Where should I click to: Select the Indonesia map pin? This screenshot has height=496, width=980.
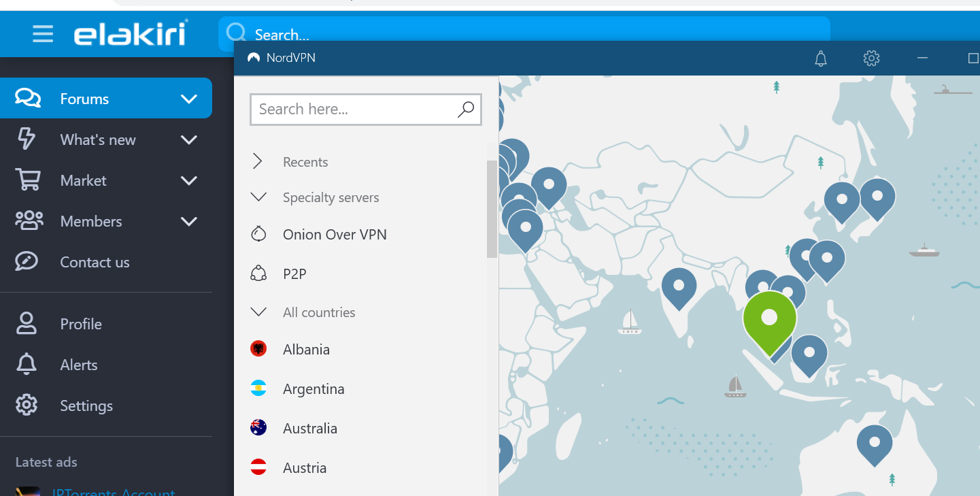pos(809,354)
